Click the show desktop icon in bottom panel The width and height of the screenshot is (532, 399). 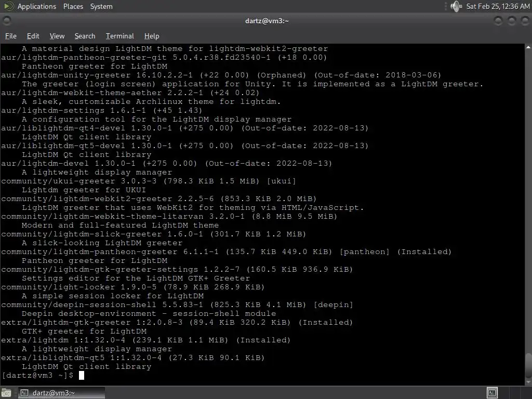pos(6,393)
